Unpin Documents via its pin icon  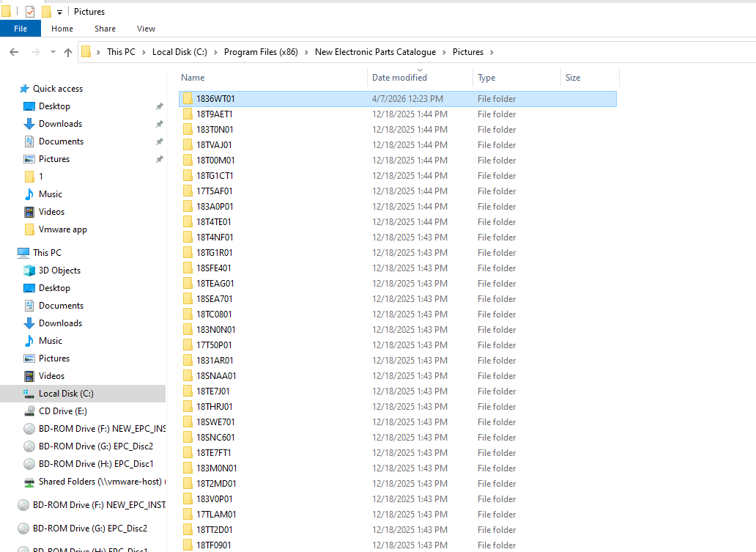(159, 141)
